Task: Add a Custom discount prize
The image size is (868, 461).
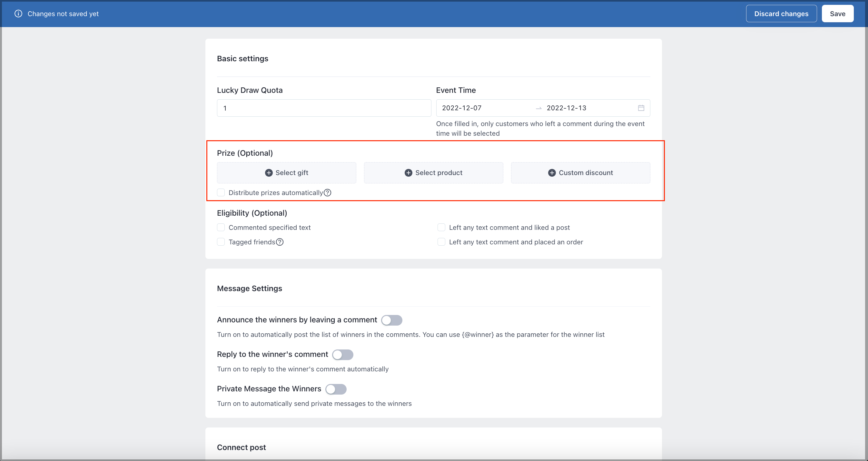Action: [580, 172]
